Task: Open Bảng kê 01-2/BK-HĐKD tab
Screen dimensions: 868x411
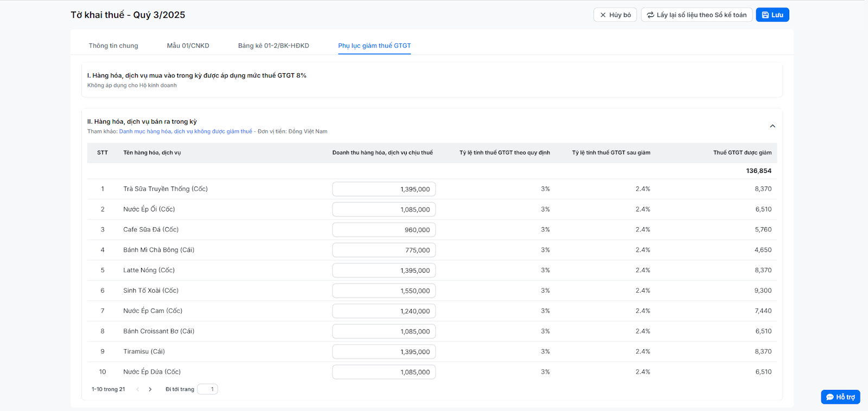Action: pyautogui.click(x=273, y=46)
